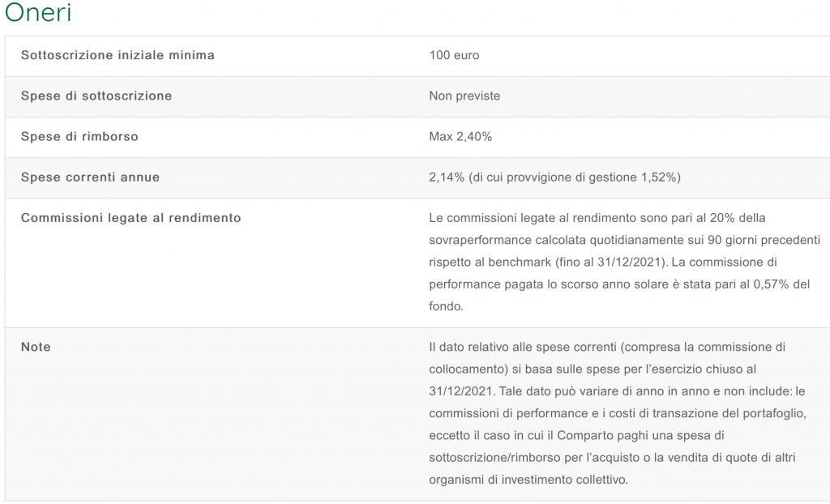
Task: Select the "Commissioni legate al rendimento" label
Action: (130, 218)
